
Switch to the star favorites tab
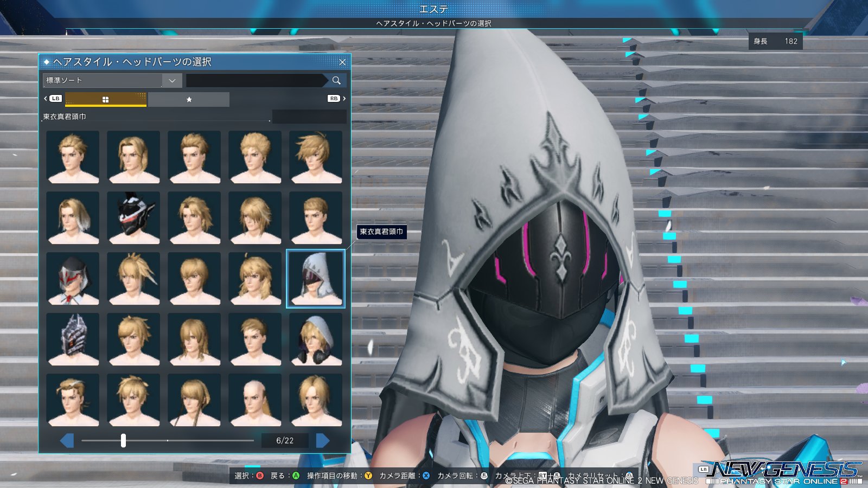189,99
